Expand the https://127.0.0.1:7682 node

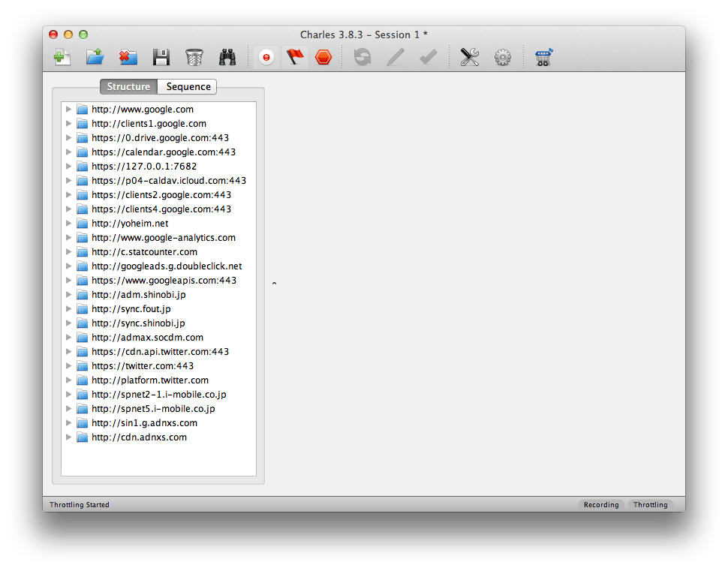tap(69, 166)
